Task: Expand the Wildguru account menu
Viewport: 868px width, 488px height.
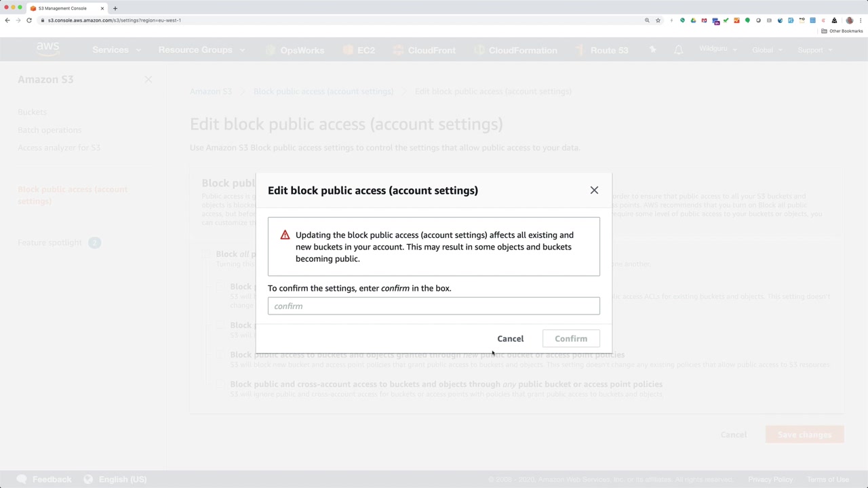Action: 718,49
